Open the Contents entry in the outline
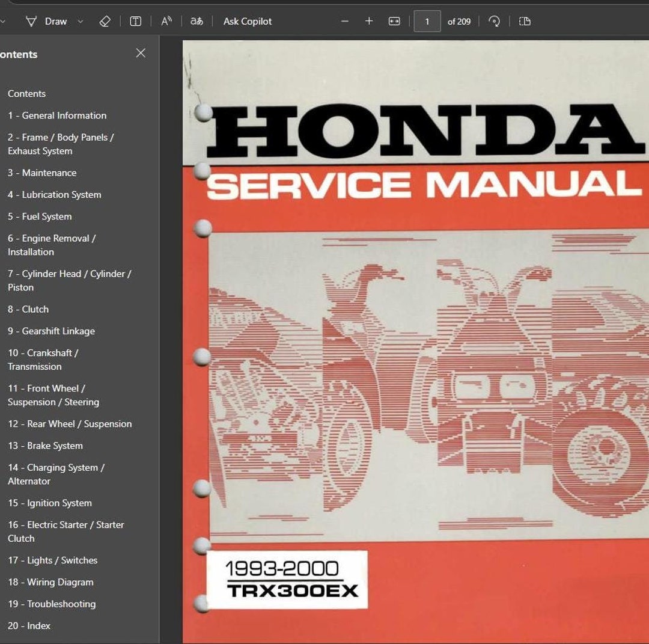This screenshot has width=649, height=644. 26,94
